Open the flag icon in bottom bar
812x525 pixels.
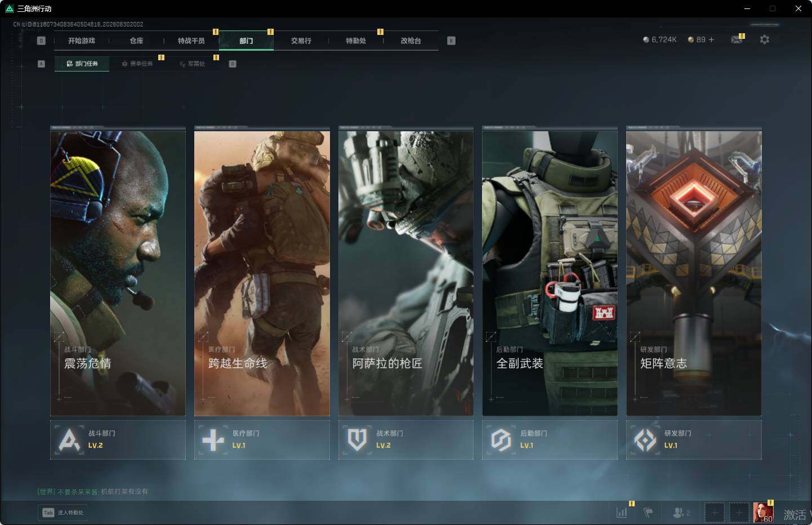pos(648,513)
